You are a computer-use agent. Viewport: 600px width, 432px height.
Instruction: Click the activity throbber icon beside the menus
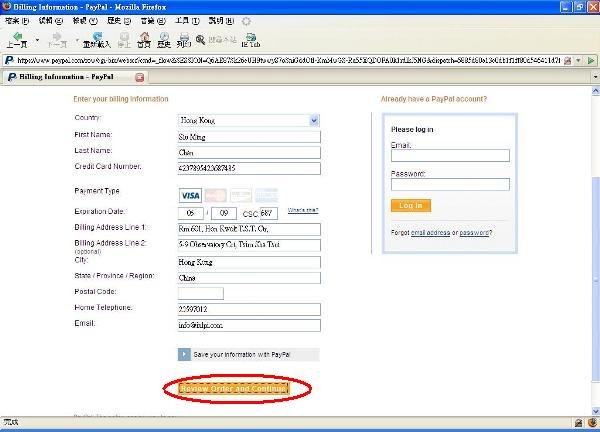[246, 21]
